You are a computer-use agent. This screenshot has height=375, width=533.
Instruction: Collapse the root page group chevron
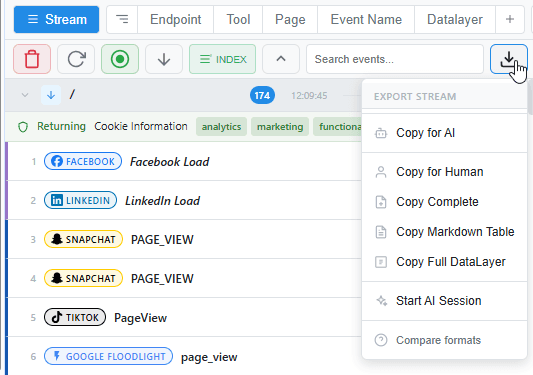25,95
